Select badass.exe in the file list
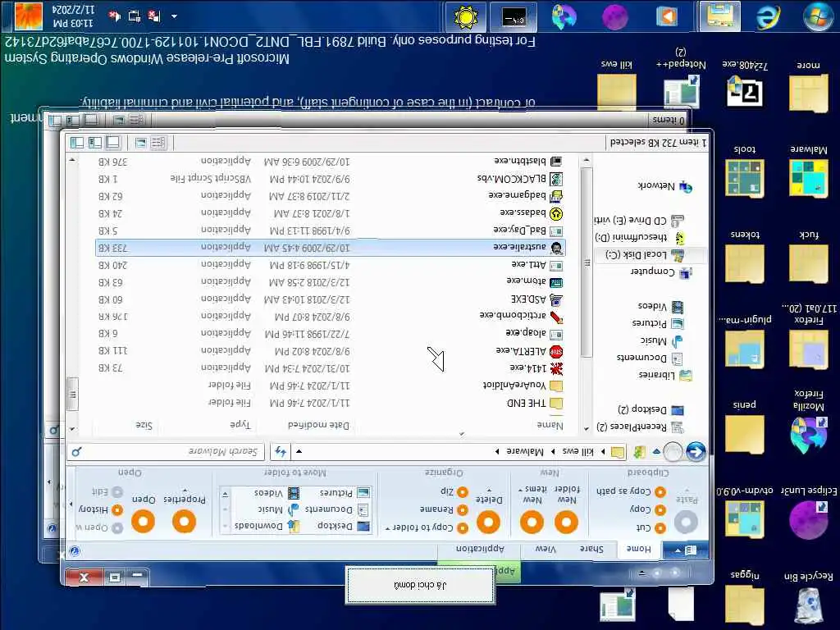This screenshot has width=840, height=630. pyautogui.click(x=330, y=214)
